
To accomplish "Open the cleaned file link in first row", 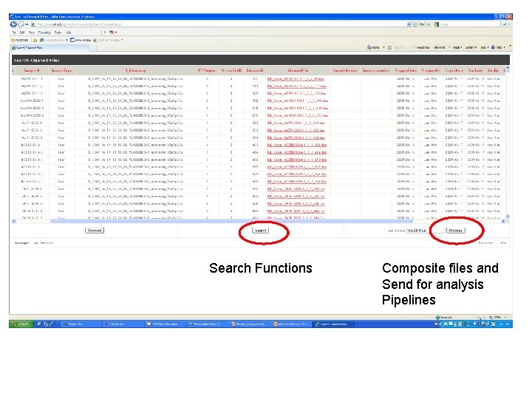I will [x=296, y=79].
